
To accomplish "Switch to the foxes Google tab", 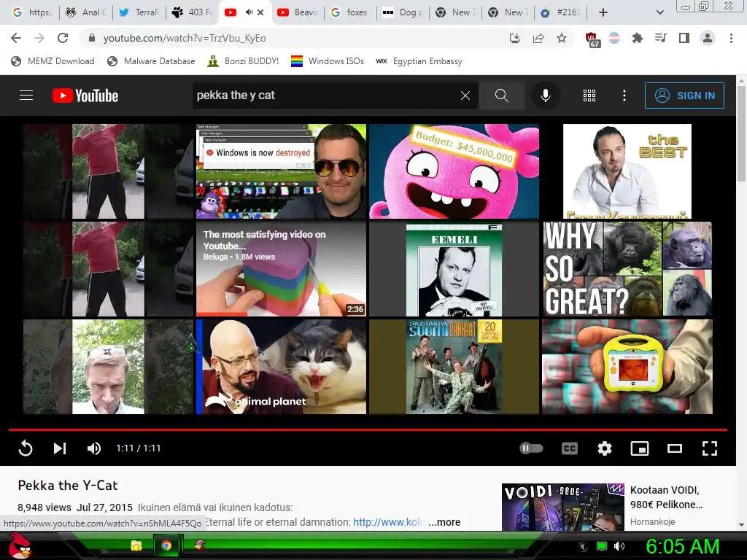I will (x=349, y=12).
